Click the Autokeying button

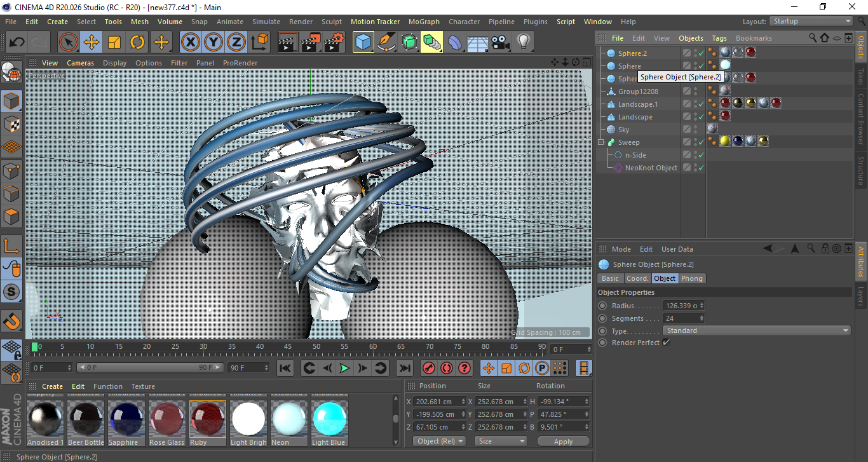pos(447,368)
